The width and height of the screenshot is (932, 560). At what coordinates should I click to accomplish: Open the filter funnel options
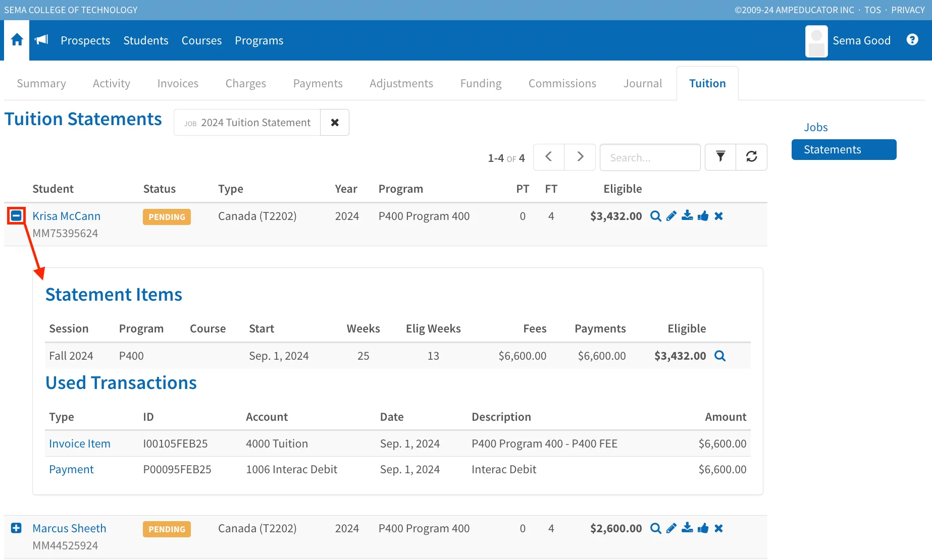tap(720, 157)
